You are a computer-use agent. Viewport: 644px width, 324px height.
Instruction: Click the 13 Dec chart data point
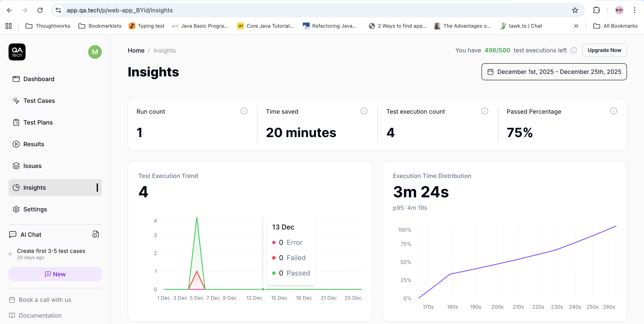(x=263, y=289)
